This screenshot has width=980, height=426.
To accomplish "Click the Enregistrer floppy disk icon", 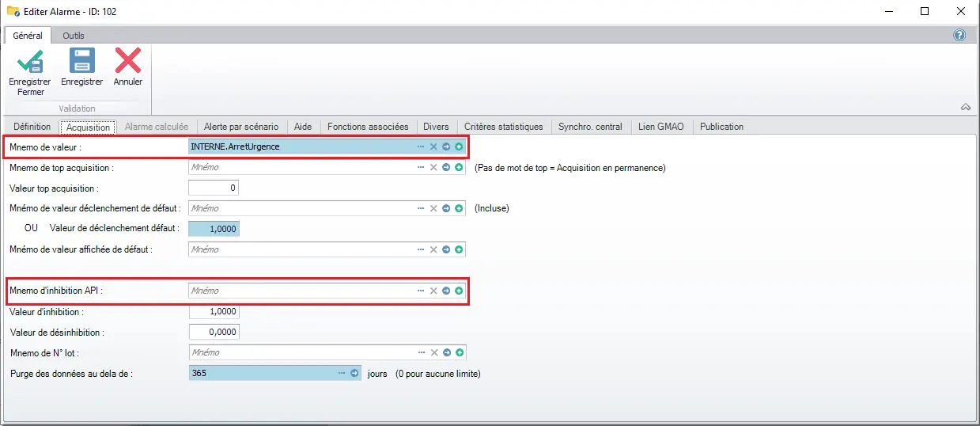I will [81, 60].
